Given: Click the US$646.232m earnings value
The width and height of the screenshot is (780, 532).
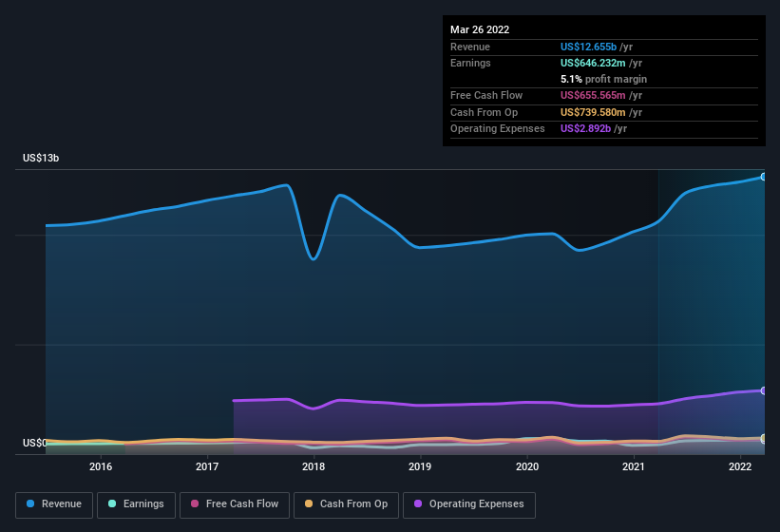Looking at the screenshot, I should click(x=593, y=63).
